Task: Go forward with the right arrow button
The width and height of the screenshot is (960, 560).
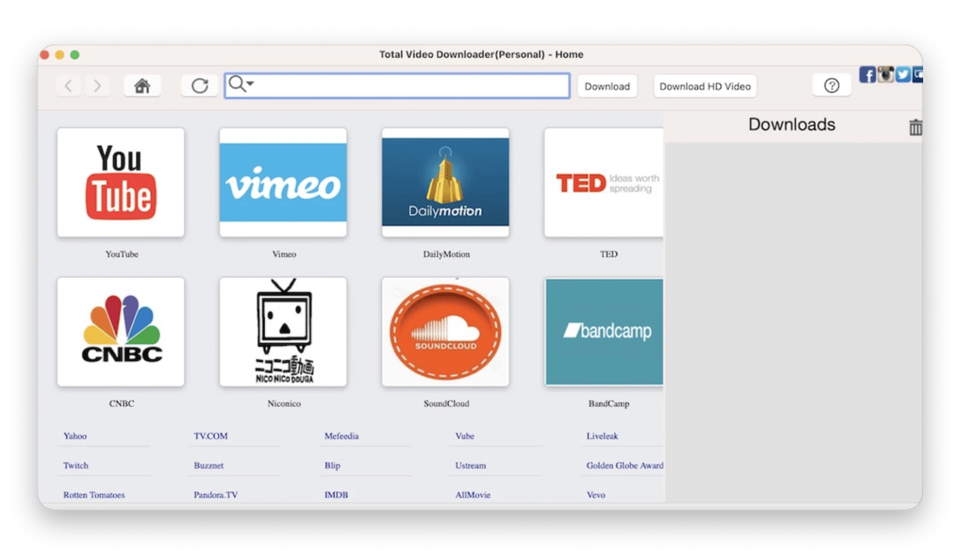Action: tap(97, 86)
